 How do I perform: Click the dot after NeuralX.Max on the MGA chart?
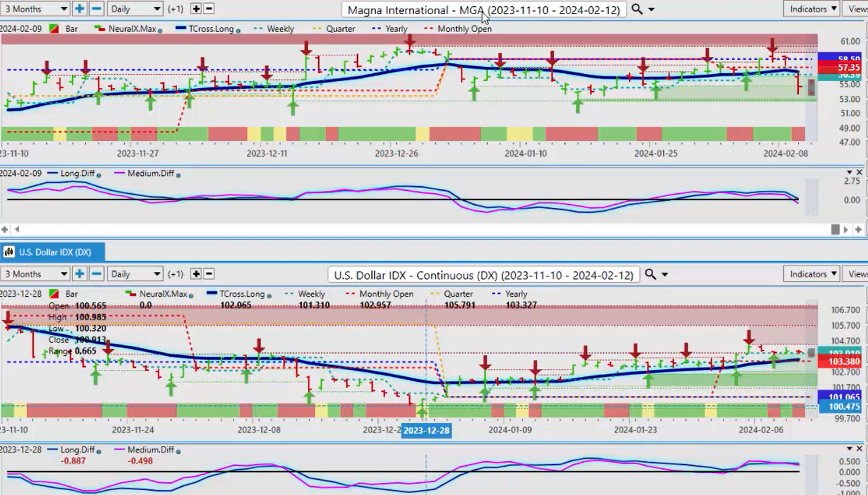(x=160, y=30)
